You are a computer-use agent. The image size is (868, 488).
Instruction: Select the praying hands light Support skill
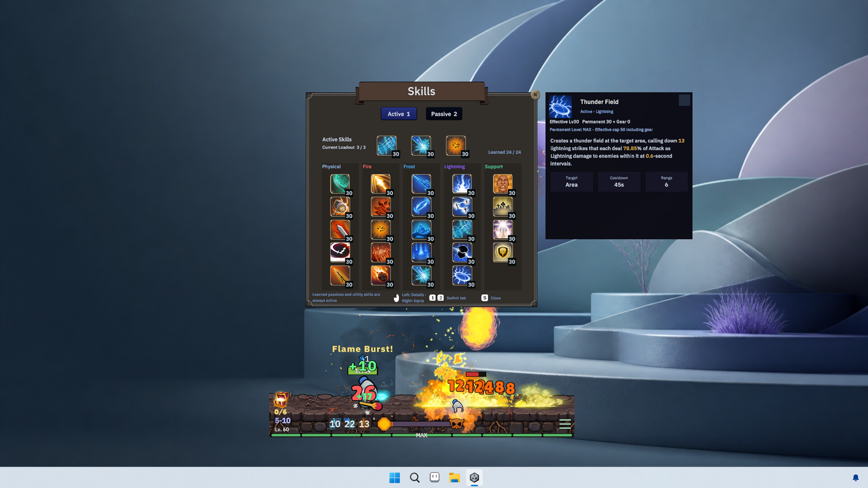502,230
